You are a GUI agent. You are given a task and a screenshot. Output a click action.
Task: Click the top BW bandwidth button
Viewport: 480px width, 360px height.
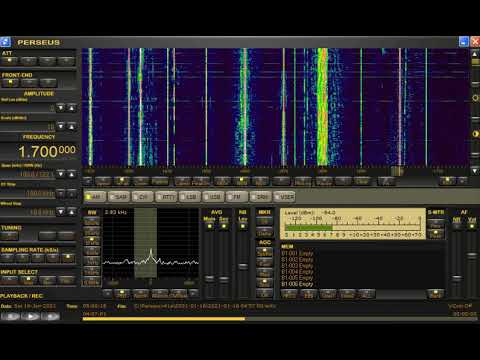[x=92, y=221]
